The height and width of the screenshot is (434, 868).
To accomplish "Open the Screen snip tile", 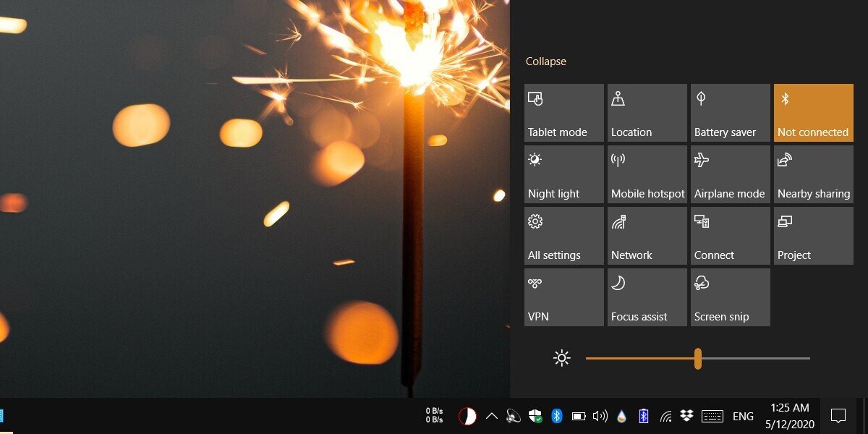I will coord(730,297).
